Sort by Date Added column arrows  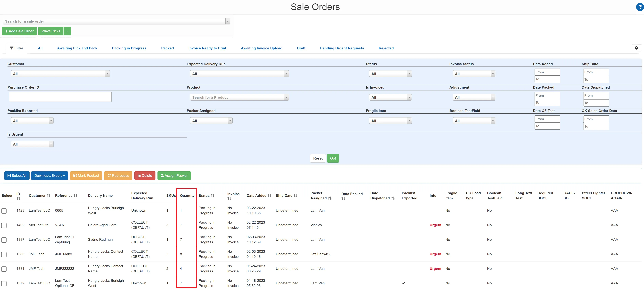coord(270,195)
